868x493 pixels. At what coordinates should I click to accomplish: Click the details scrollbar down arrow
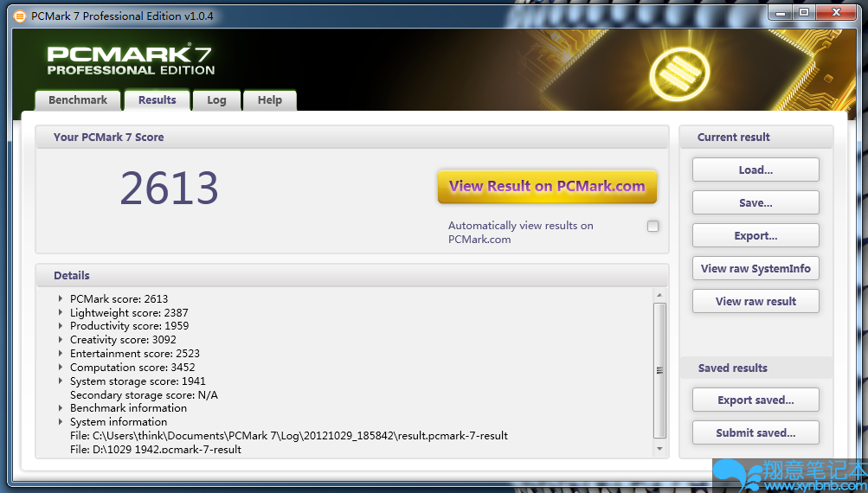click(x=659, y=449)
